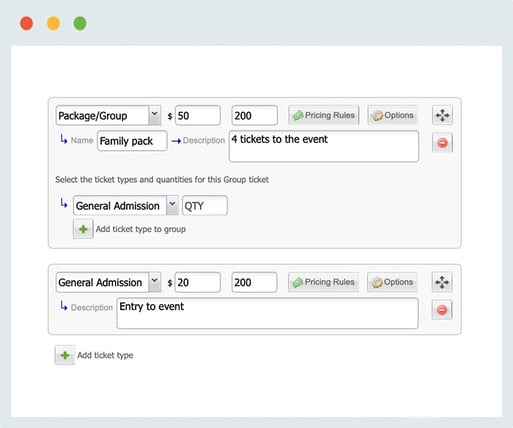Click the quantity field next to price 50
The width and height of the screenshot is (513, 428).
click(254, 115)
